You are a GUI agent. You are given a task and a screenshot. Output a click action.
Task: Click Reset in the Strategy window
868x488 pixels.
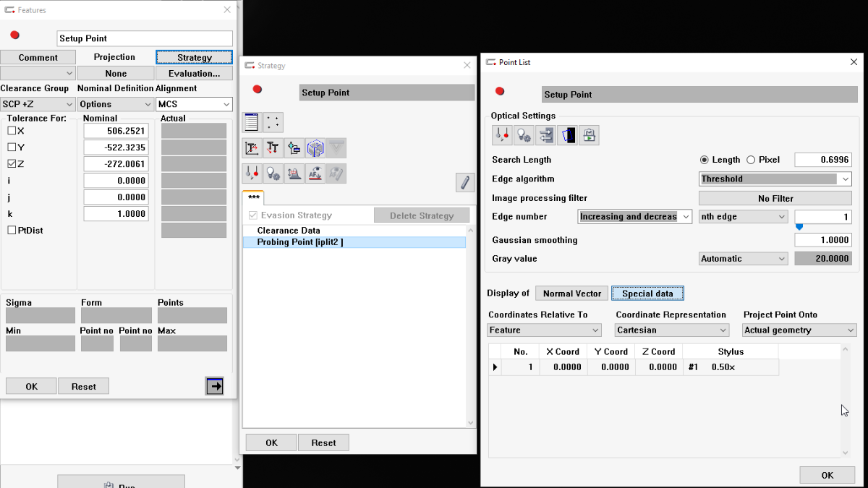[x=323, y=442]
